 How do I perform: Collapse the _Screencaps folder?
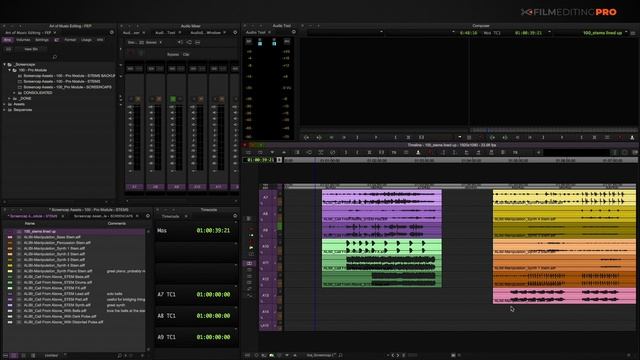click(4, 64)
